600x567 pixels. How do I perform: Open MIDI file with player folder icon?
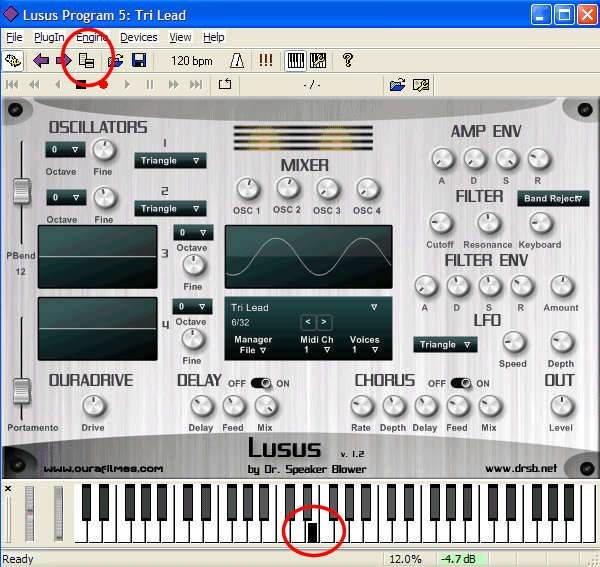pos(398,85)
